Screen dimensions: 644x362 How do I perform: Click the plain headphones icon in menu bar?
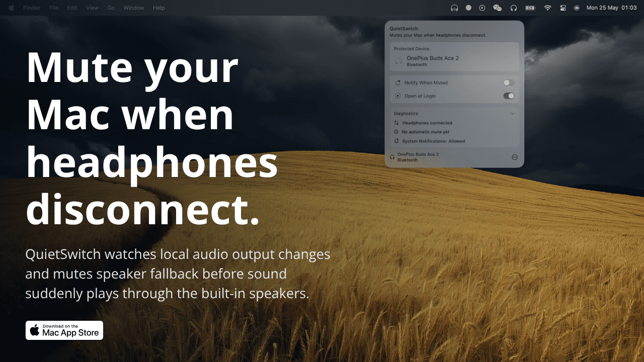(514, 8)
